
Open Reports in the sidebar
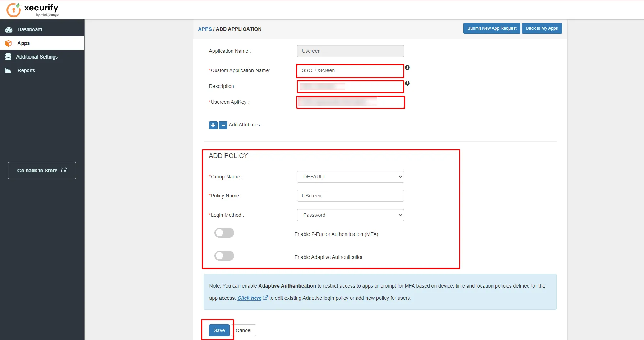click(x=42, y=70)
